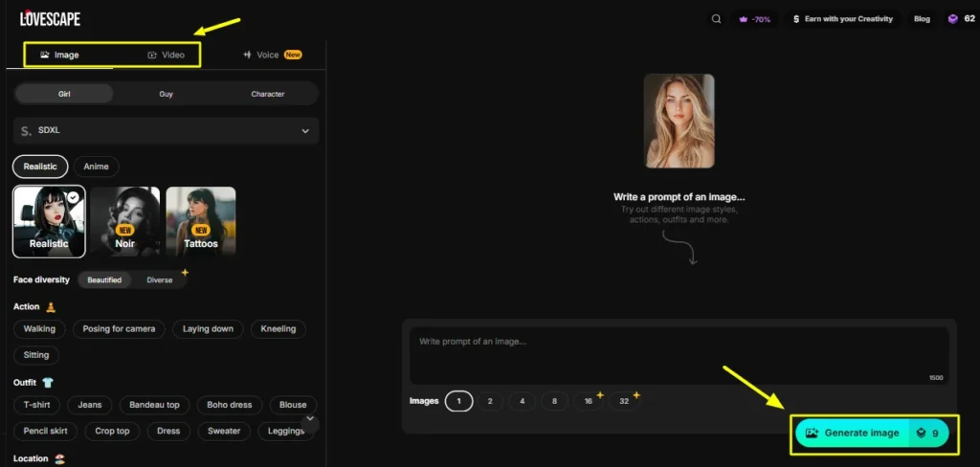
Task: Add the Blouse outfit
Action: 293,405
